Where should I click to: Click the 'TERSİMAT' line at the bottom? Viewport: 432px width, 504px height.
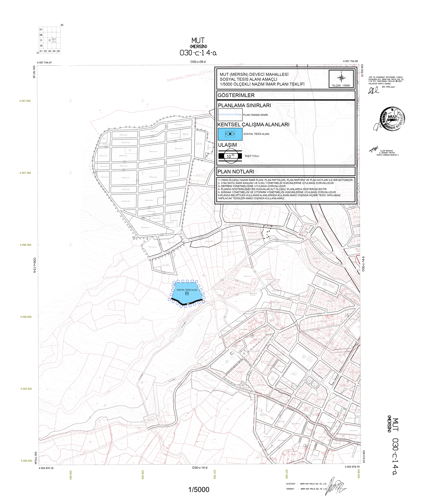coord(307,489)
